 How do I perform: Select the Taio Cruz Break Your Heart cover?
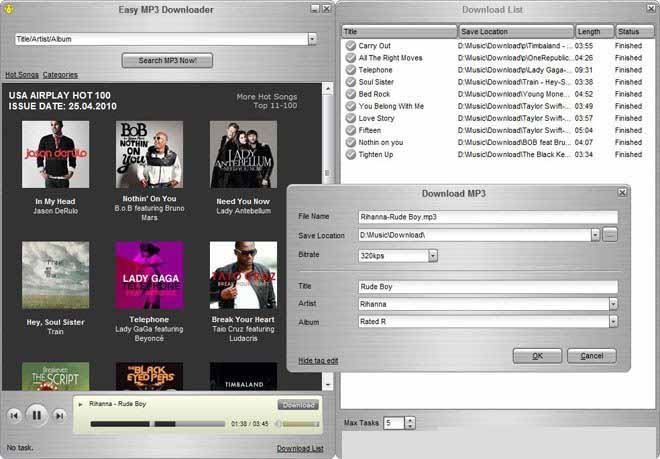coord(243,275)
